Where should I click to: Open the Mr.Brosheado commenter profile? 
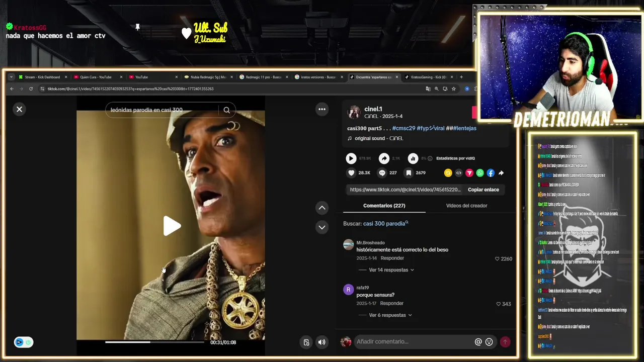(x=370, y=243)
